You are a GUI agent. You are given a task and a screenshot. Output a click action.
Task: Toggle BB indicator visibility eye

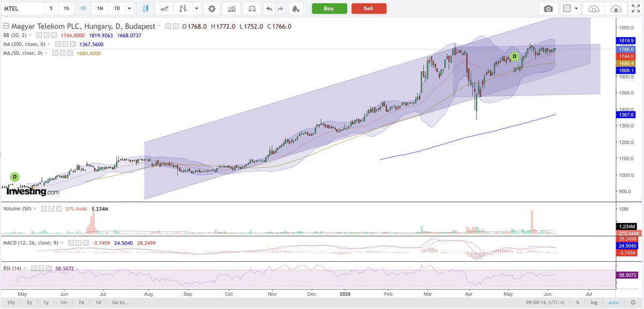(39, 35)
